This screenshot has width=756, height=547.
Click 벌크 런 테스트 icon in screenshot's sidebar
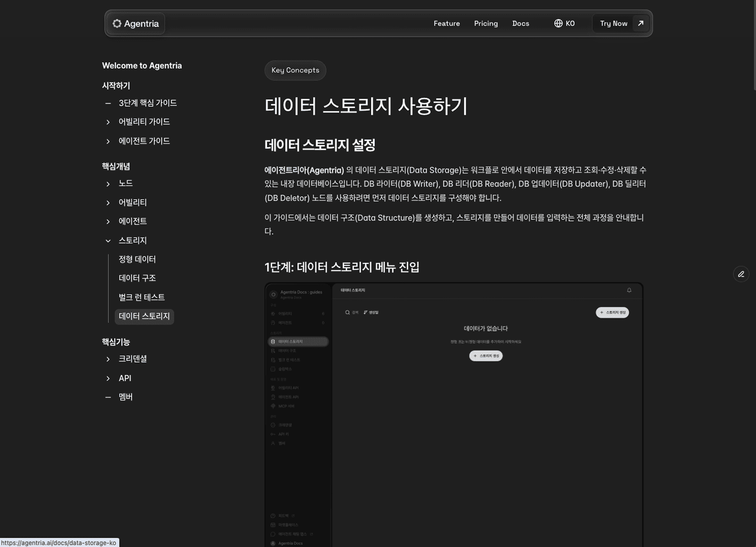pyautogui.click(x=273, y=360)
